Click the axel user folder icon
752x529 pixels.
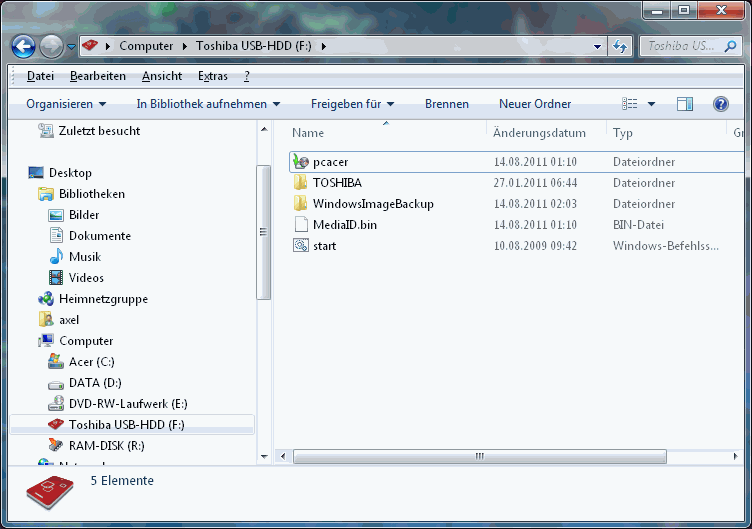pos(46,320)
